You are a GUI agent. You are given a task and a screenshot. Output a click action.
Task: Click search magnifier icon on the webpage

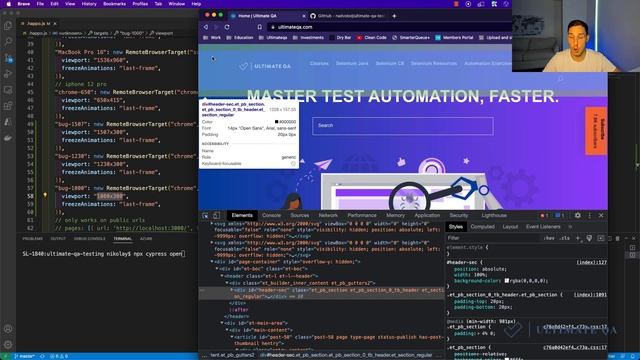pyautogui.click(x=560, y=78)
